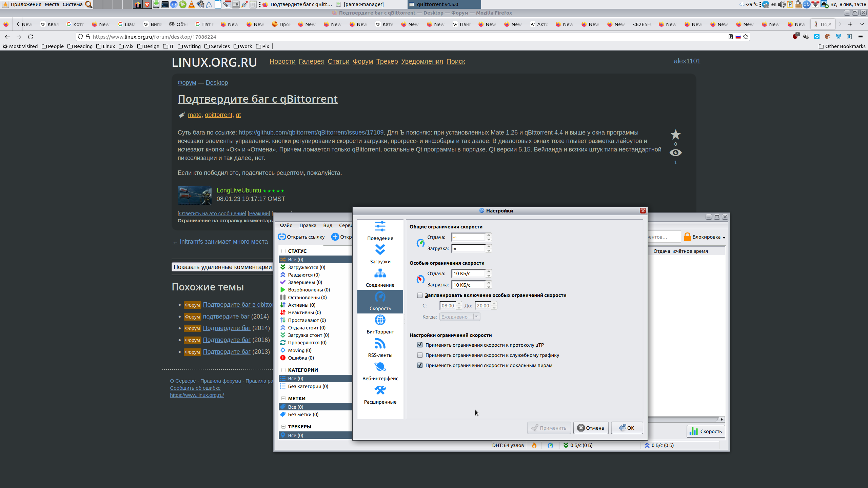Open the GitHub issue 17109 link

311,133
